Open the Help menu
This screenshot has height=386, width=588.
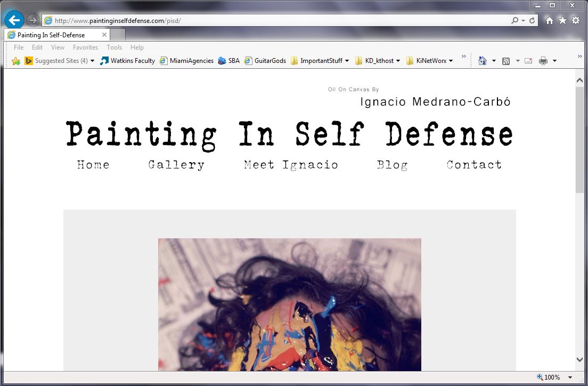(137, 47)
